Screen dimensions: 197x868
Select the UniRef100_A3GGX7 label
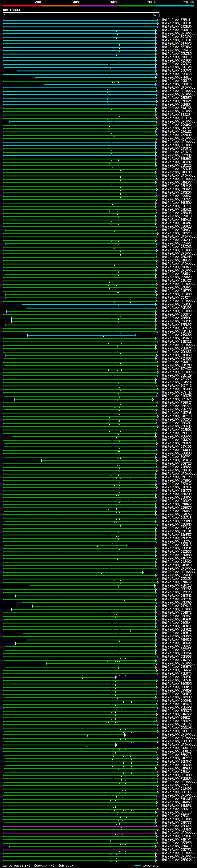click(x=177, y=403)
